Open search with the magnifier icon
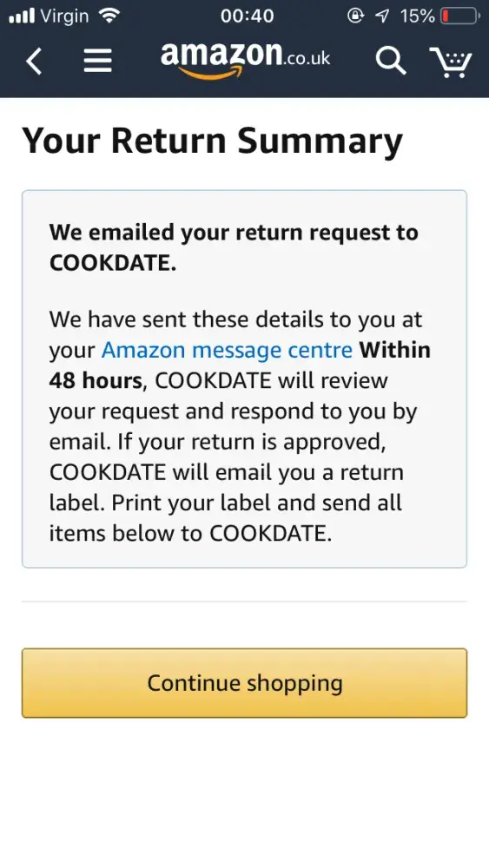 (391, 61)
